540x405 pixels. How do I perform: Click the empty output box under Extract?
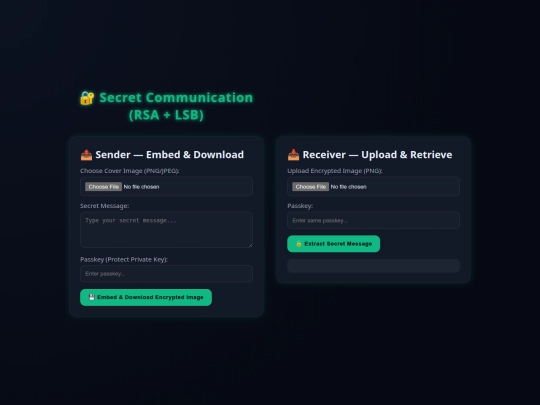[373, 266]
